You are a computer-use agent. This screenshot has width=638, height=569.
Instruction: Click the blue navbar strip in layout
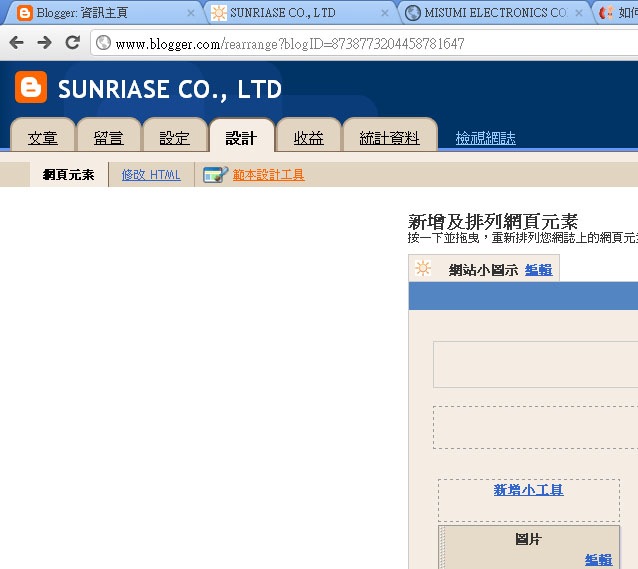(523, 296)
